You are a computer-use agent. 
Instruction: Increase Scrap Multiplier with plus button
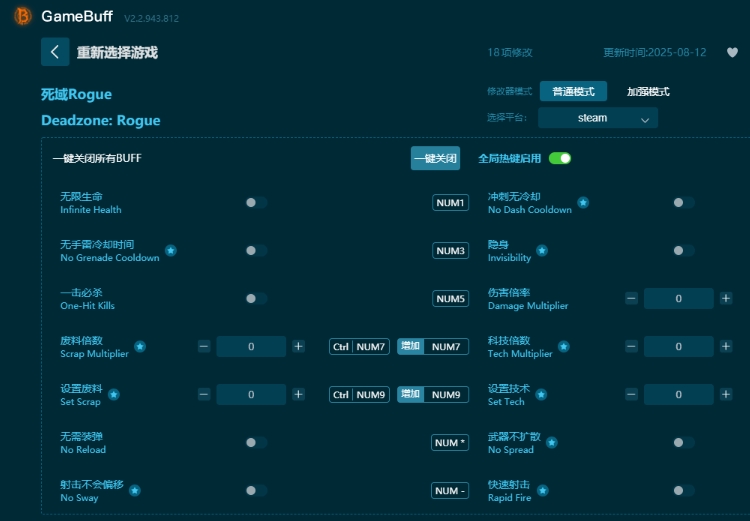coord(298,346)
